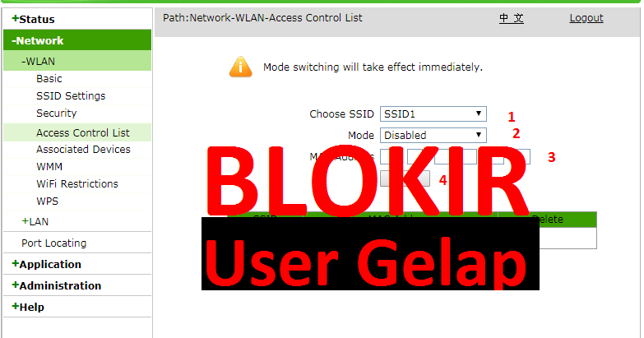Open the WPS settings page
Image resolution: width=644 pixels, height=338 pixels.
[x=47, y=201]
